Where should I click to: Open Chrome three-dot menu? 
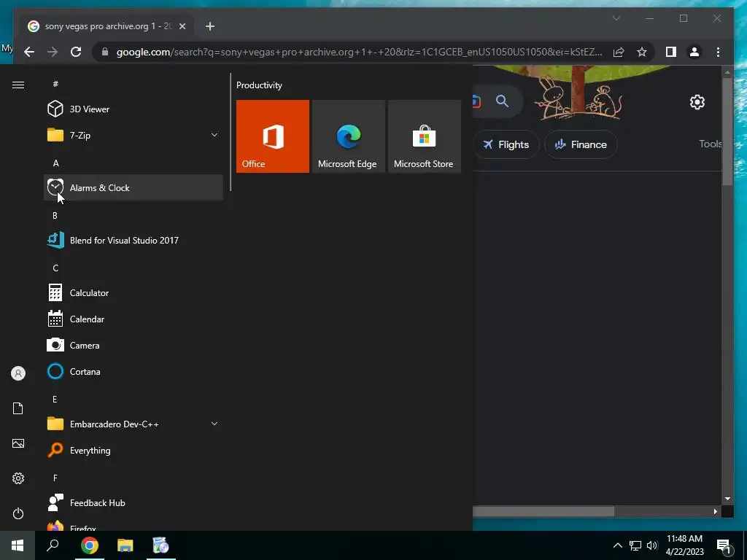[718, 52]
